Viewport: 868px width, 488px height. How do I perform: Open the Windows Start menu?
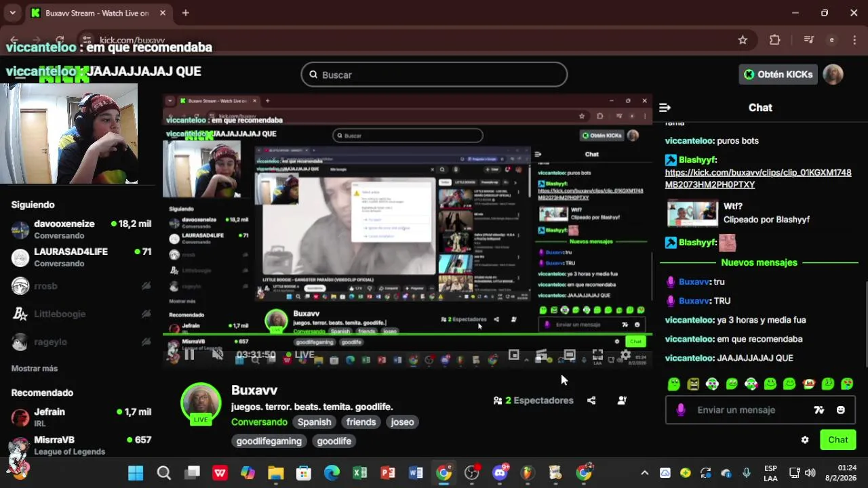pyautogui.click(x=136, y=473)
